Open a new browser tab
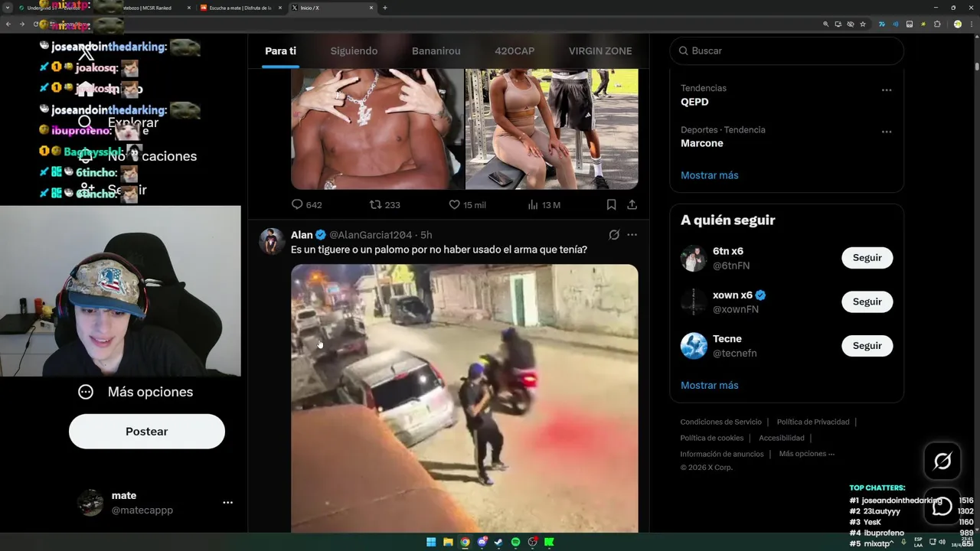This screenshot has height=551, width=980. [x=384, y=8]
